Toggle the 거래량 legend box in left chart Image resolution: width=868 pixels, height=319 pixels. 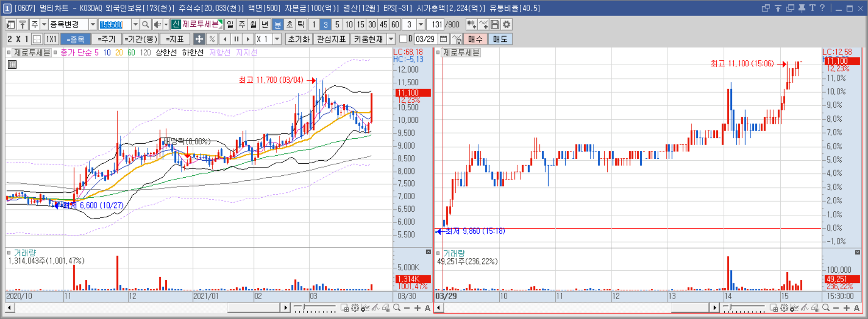9,253
